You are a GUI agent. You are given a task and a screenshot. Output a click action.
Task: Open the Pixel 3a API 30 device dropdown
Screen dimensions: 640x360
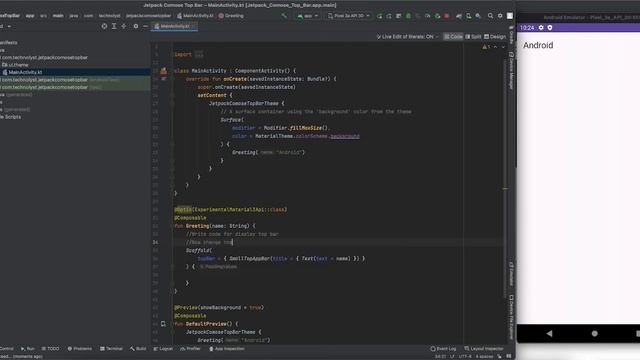[x=349, y=16]
